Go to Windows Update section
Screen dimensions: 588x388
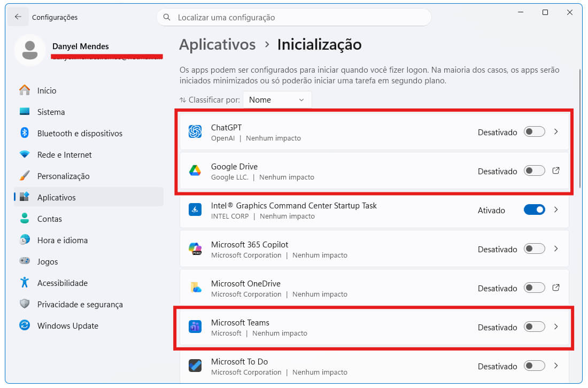[89, 325]
